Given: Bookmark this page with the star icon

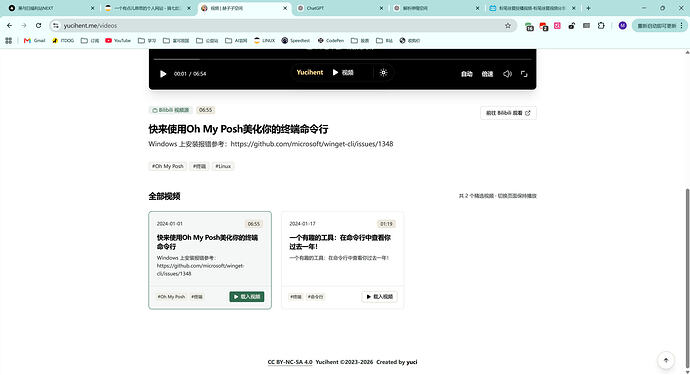Looking at the screenshot, I should click(x=507, y=26).
